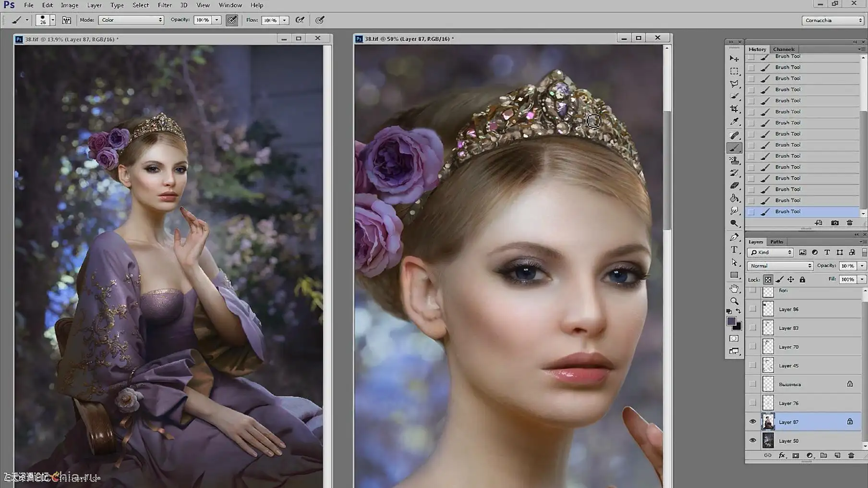Open the Flow slider dropdown

[285, 20]
